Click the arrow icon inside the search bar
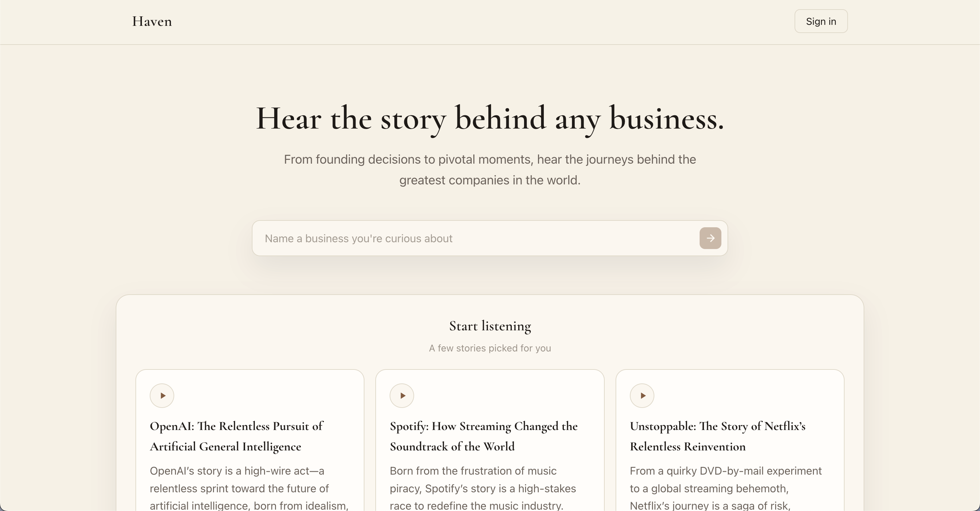Image resolution: width=980 pixels, height=511 pixels. click(x=710, y=238)
